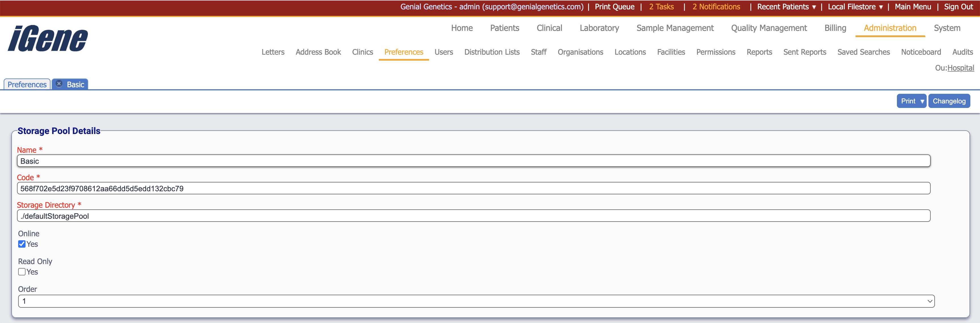
Task: Go to Users submenu
Action: pos(443,52)
